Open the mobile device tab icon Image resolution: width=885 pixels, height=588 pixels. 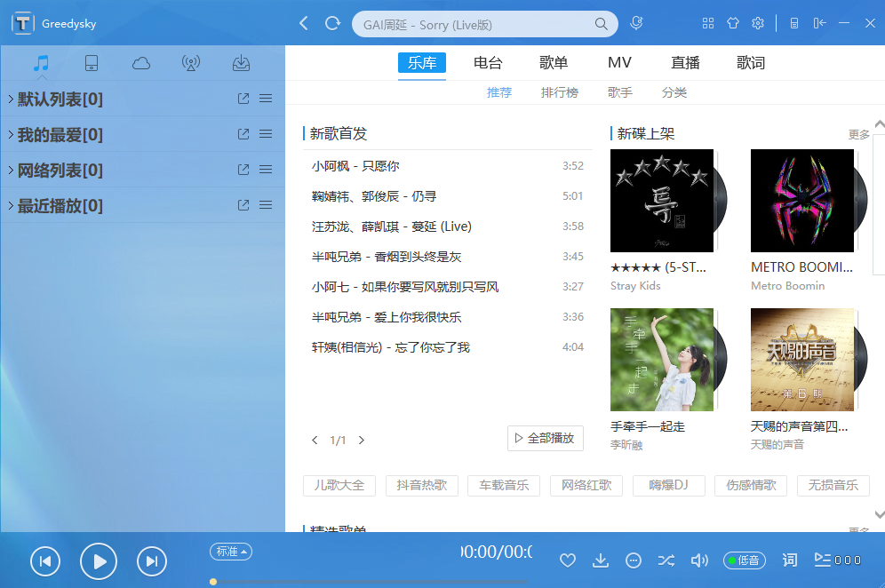pos(92,63)
